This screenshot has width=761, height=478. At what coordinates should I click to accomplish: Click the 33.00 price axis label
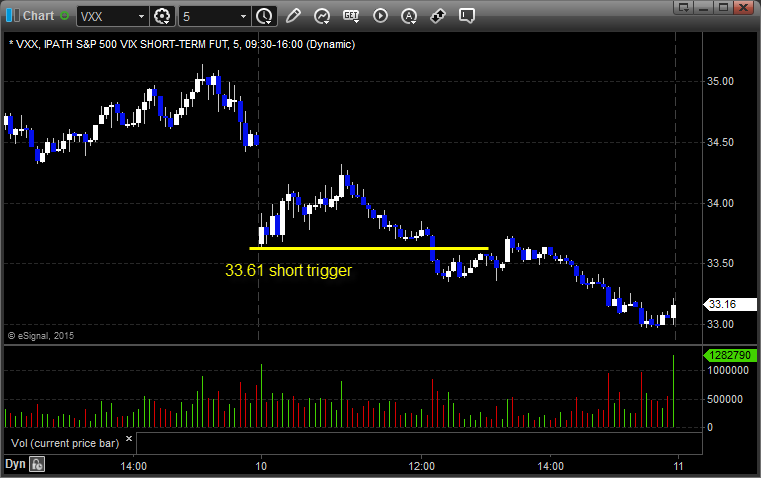point(720,324)
